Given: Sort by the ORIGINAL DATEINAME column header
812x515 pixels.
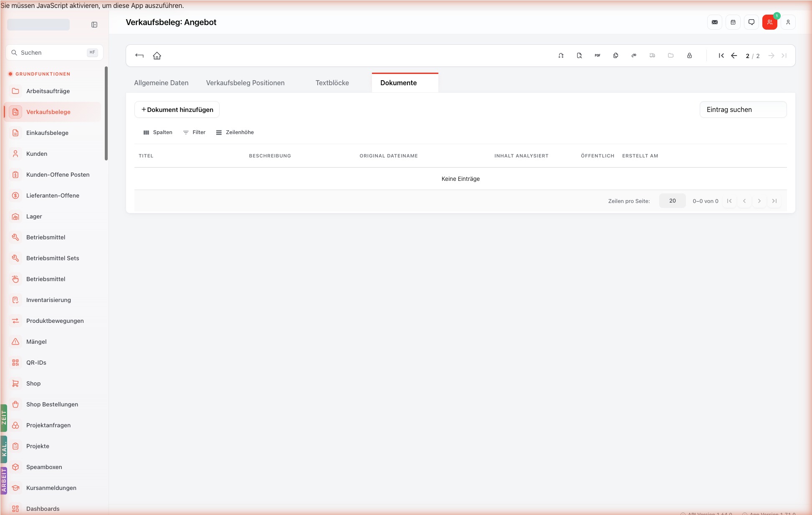Looking at the screenshot, I should pos(389,156).
